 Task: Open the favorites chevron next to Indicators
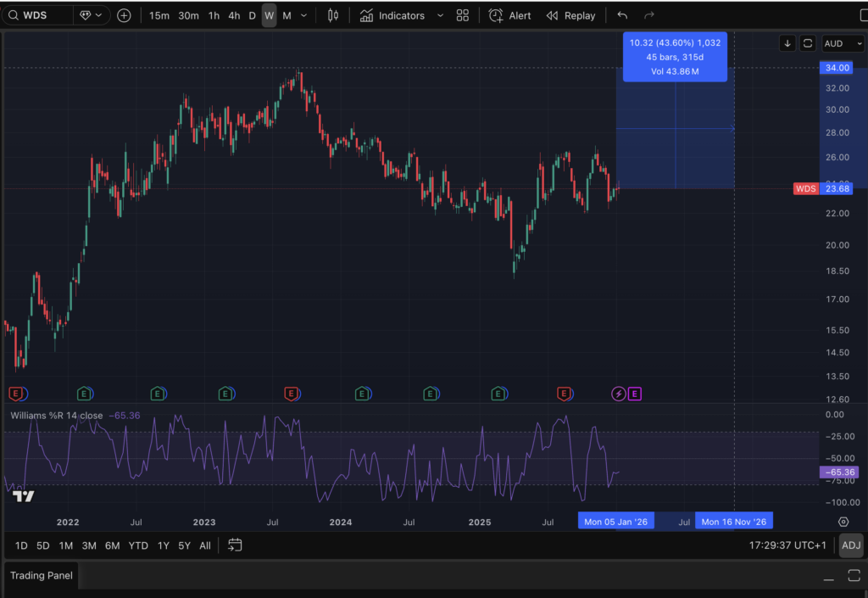(439, 15)
